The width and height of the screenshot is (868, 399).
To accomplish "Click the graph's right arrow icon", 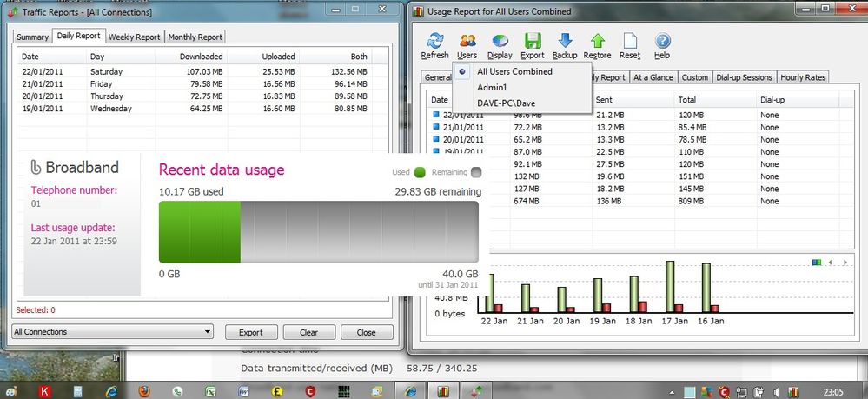I will point(845,263).
